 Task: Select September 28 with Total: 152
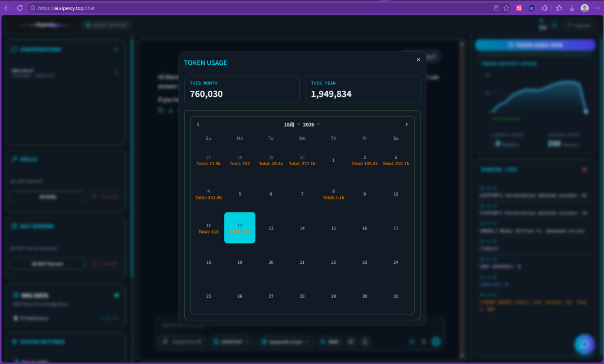239,160
